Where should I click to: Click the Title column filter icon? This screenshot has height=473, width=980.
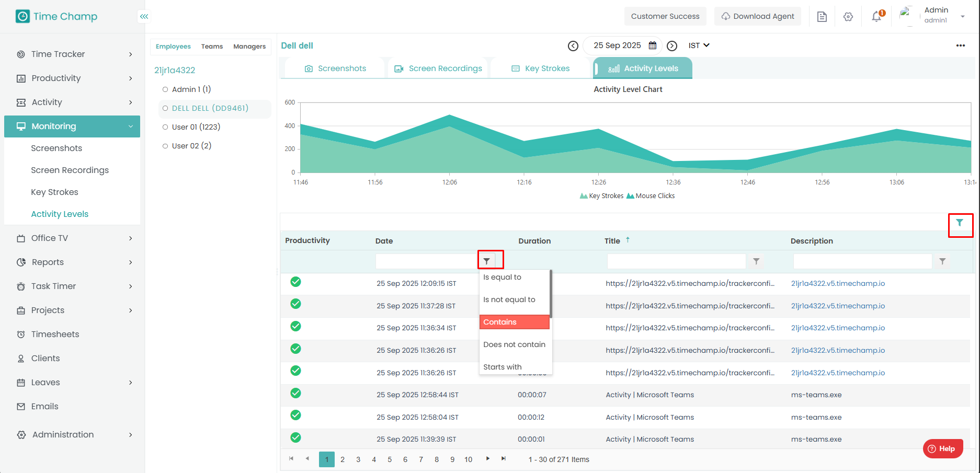click(756, 261)
